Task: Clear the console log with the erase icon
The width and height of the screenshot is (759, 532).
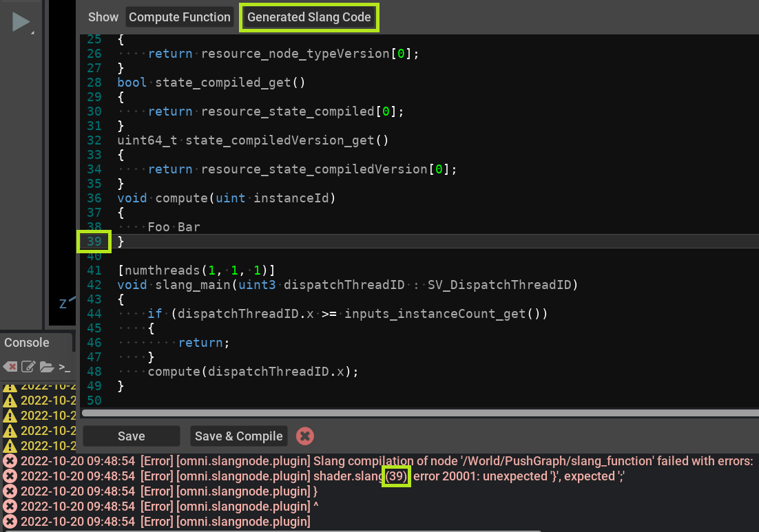Action: 10,366
